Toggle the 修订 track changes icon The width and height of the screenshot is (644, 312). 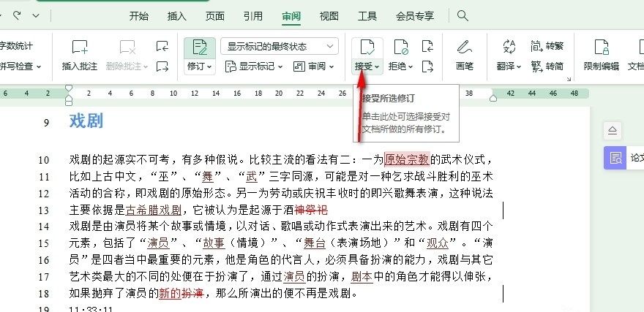pyautogui.click(x=200, y=47)
